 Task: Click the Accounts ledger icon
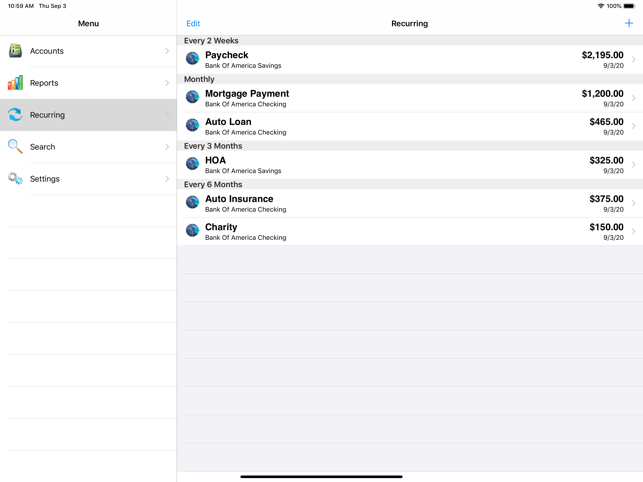16,50
